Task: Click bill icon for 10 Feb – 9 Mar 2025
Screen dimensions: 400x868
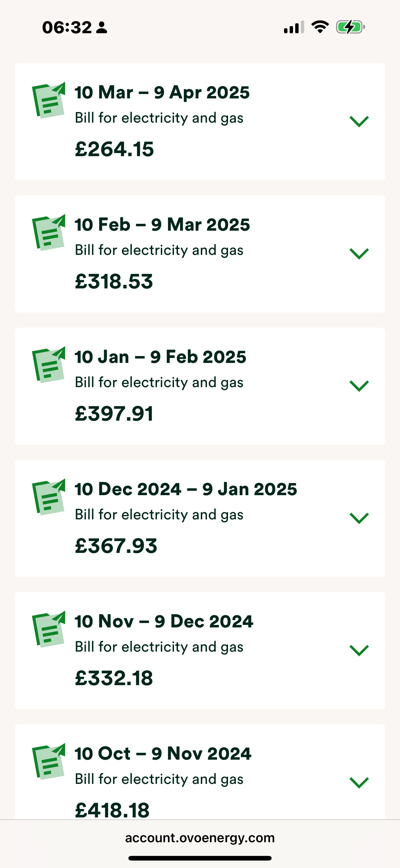Action: pos(48,233)
